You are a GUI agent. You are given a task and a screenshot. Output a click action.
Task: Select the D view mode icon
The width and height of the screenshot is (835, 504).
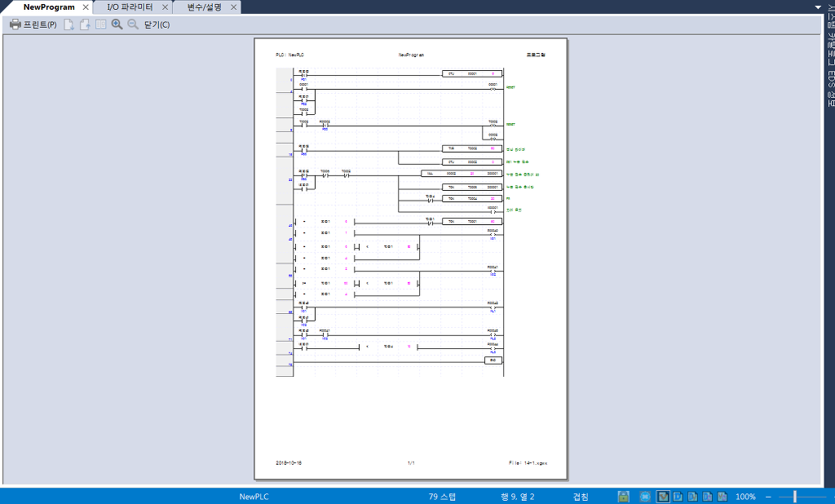click(678, 497)
